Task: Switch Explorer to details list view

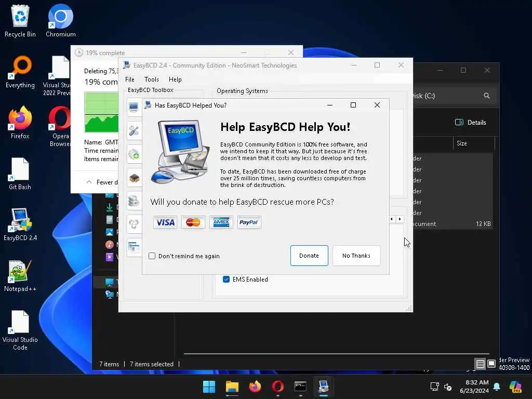Action: [481, 364]
